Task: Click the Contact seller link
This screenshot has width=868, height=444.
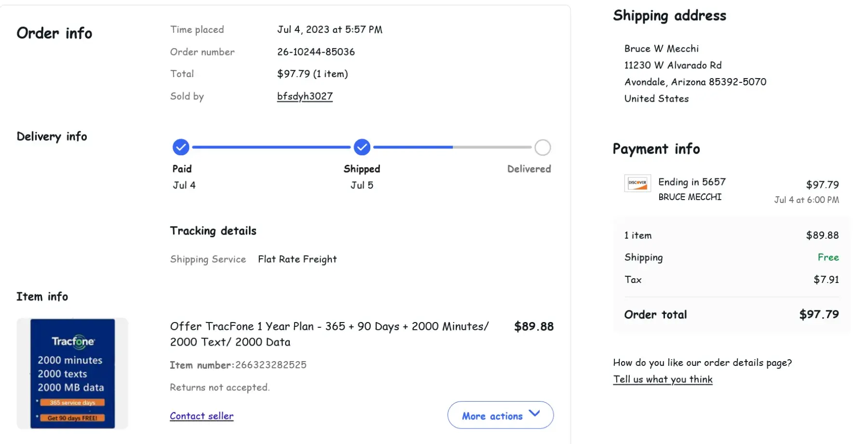Action: click(202, 416)
